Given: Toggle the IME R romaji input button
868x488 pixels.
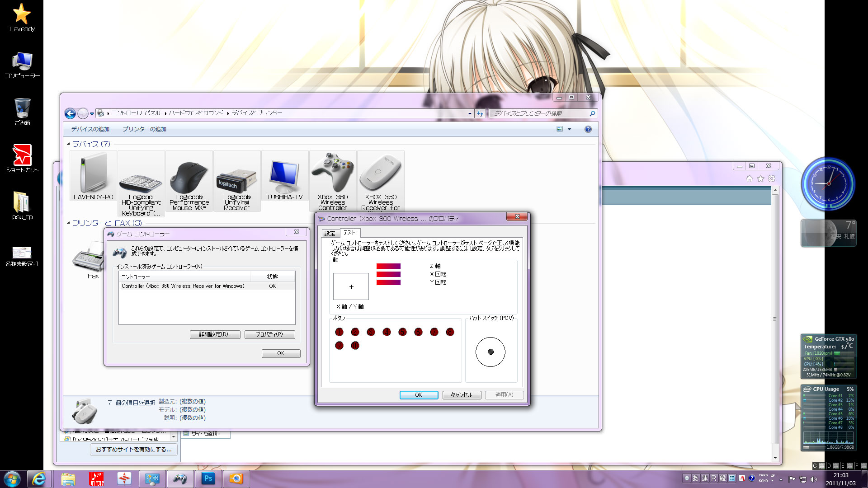Looking at the screenshot, I should point(713,478).
